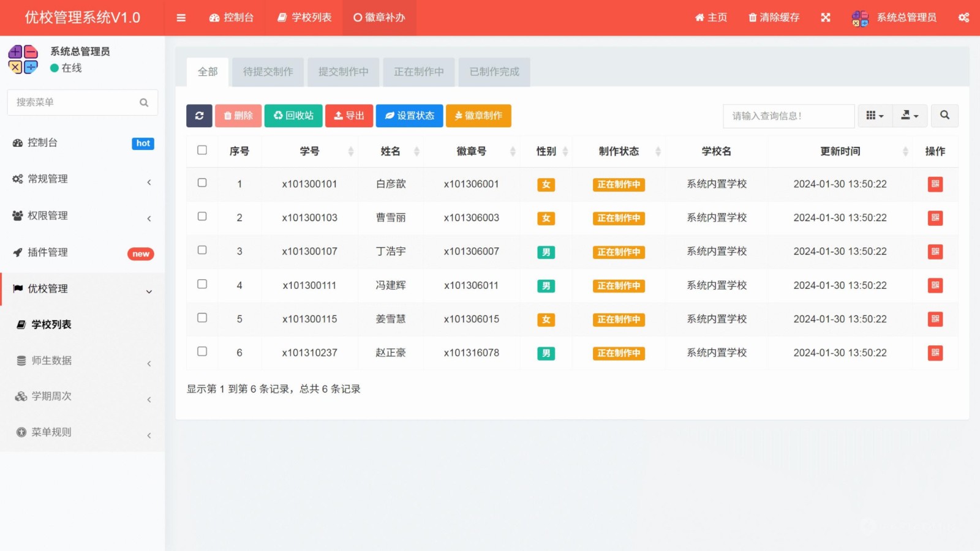Expand 常规管理 sidebar menu
Screen dimensions: 980x551
point(83,179)
